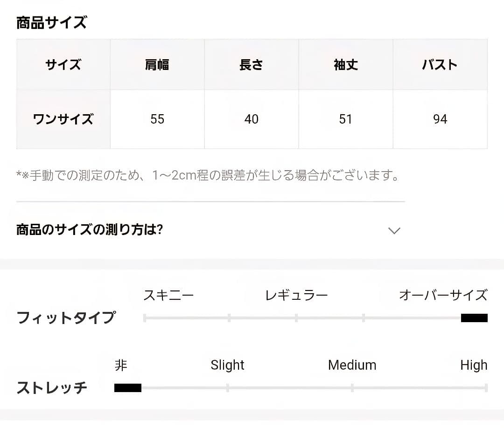Click the measurement error note text
504x428 pixels.
[x=209, y=176]
